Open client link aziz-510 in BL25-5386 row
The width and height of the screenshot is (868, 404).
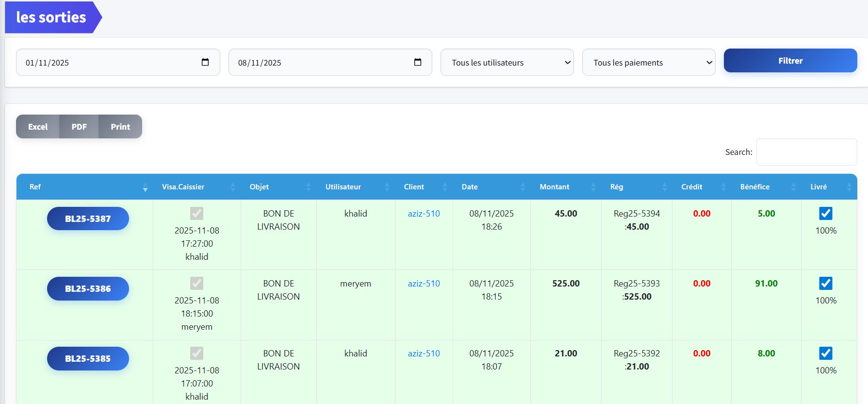[424, 284]
